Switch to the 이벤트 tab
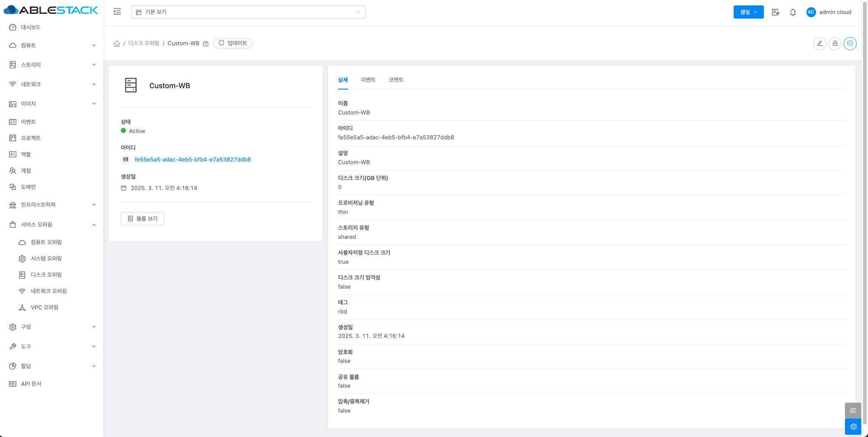This screenshot has height=437, width=868. point(368,80)
